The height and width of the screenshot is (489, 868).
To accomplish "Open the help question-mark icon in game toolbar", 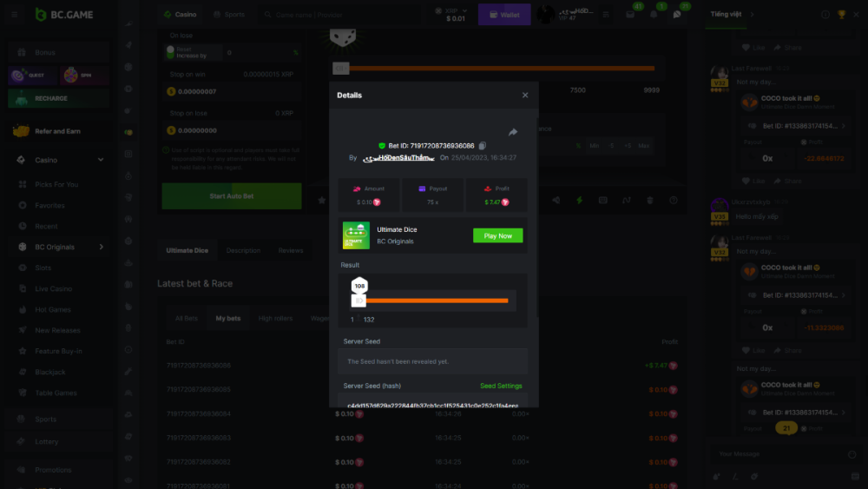I will coord(673,200).
